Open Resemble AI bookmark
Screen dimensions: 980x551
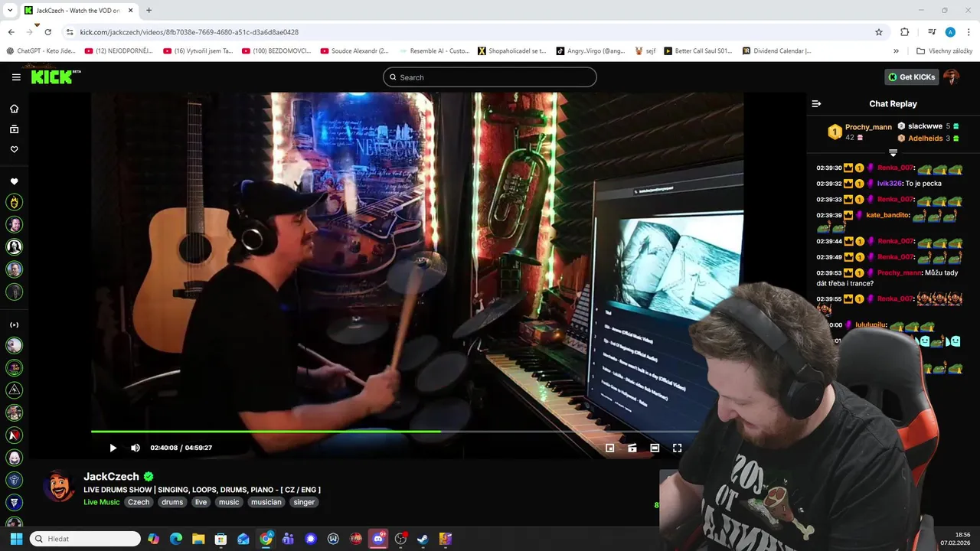[x=433, y=51]
